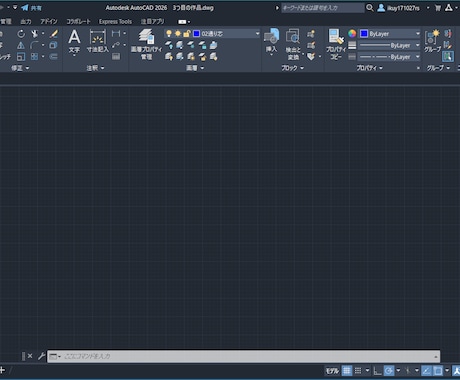Select the Rotate tool in the Modify panel

click(x=21, y=34)
